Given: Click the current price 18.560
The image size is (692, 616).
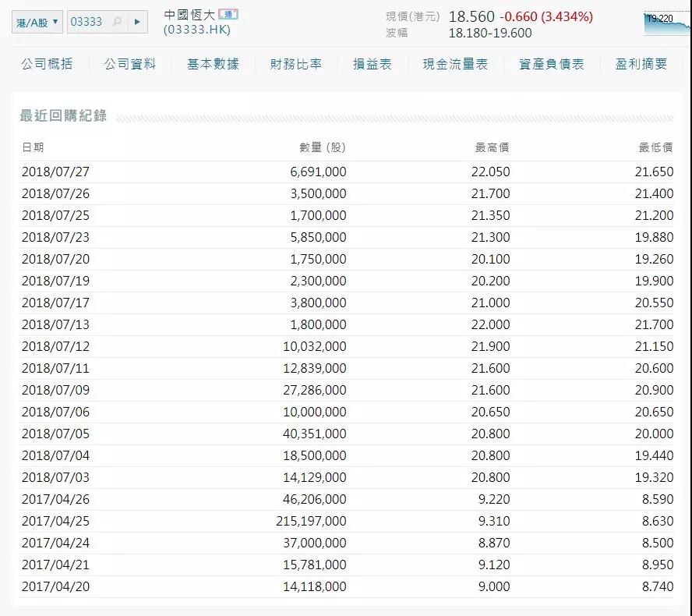Looking at the screenshot, I should pos(471,17).
